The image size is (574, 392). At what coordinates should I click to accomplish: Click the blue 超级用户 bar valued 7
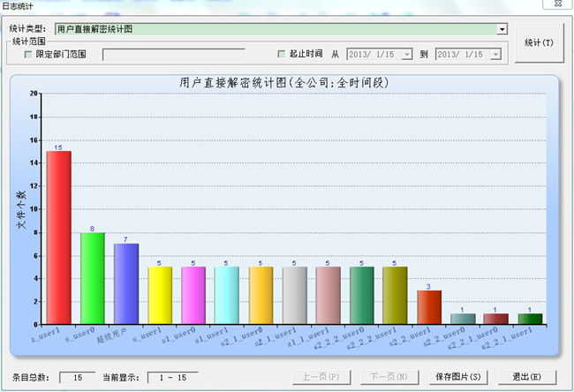[126, 283]
